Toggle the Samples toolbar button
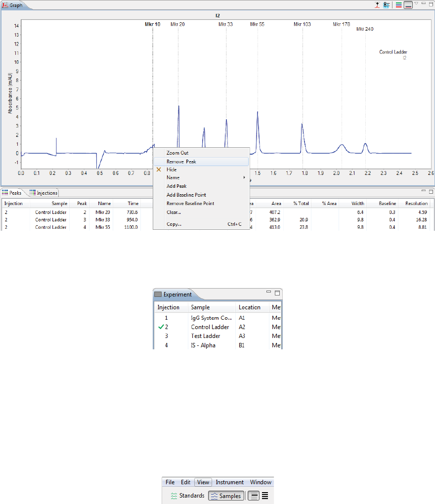This screenshot has width=435, height=504. [x=226, y=496]
